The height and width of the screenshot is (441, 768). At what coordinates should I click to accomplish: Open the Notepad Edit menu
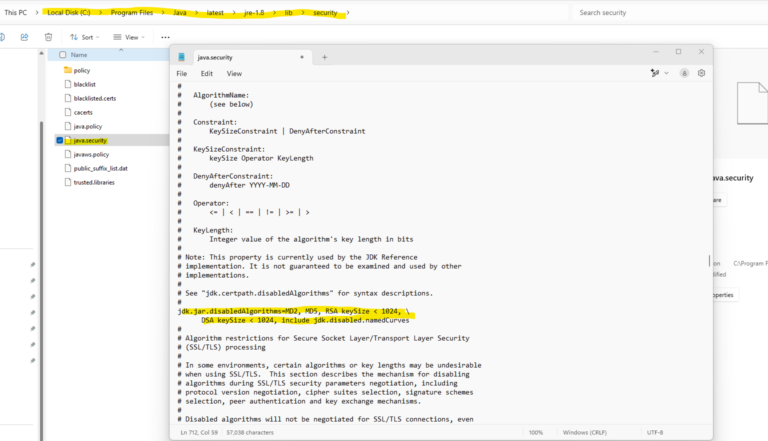coord(206,73)
